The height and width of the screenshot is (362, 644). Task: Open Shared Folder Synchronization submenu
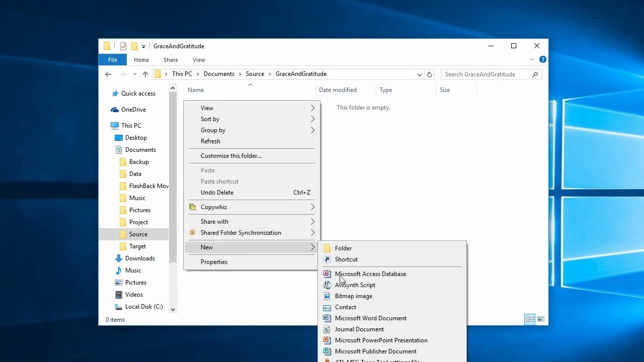point(252,233)
